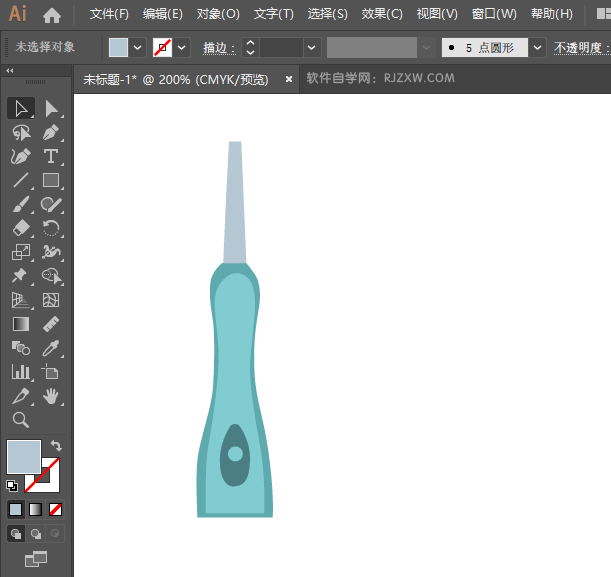This screenshot has width=611, height=577.
Task: Expand the stroke weight dropdown
Action: pyautogui.click(x=312, y=47)
